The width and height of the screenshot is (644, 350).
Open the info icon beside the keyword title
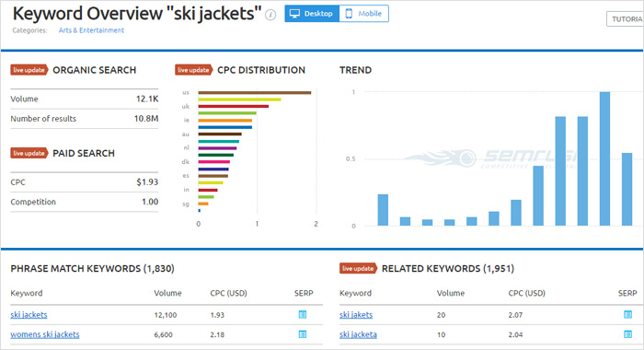click(270, 15)
